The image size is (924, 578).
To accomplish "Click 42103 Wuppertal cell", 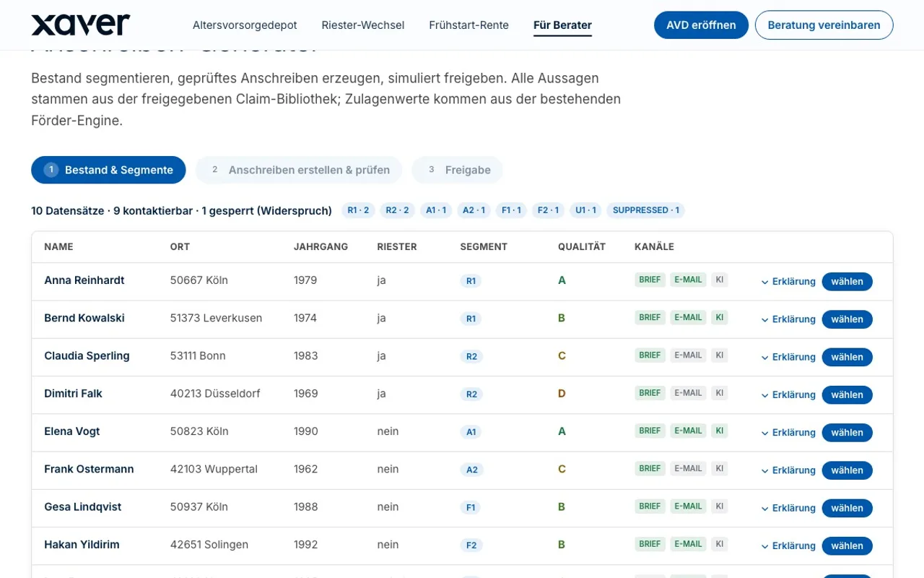I will click(x=214, y=469).
